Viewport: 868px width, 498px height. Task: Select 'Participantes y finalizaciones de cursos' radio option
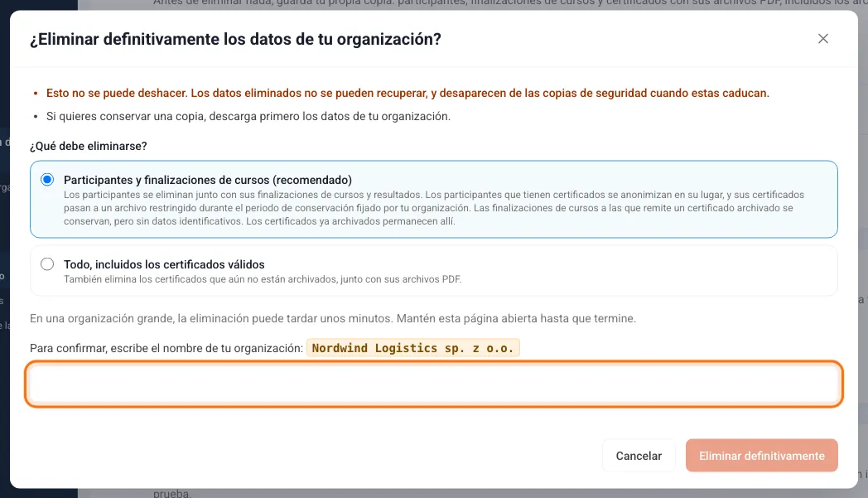coord(47,180)
